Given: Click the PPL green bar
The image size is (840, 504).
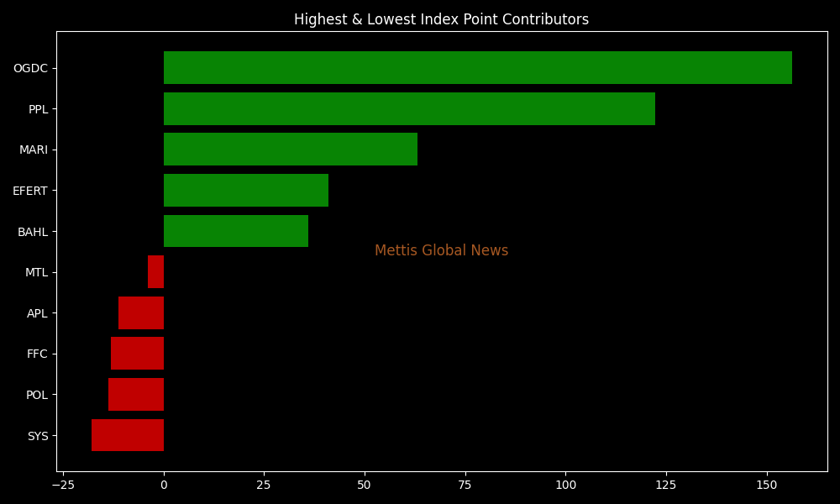Looking at the screenshot, I should (x=409, y=108).
